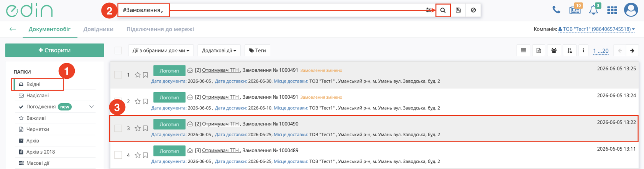Viewport: 644px width, 169px height.
Task: Star document 1 Замовлення № 1000491
Action: (138, 75)
